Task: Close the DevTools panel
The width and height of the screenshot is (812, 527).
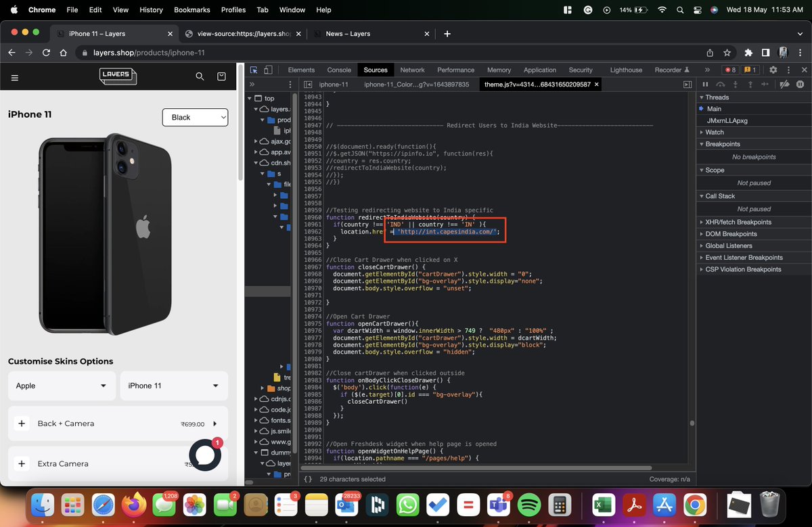Action: pyautogui.click(x=803, y=70)
